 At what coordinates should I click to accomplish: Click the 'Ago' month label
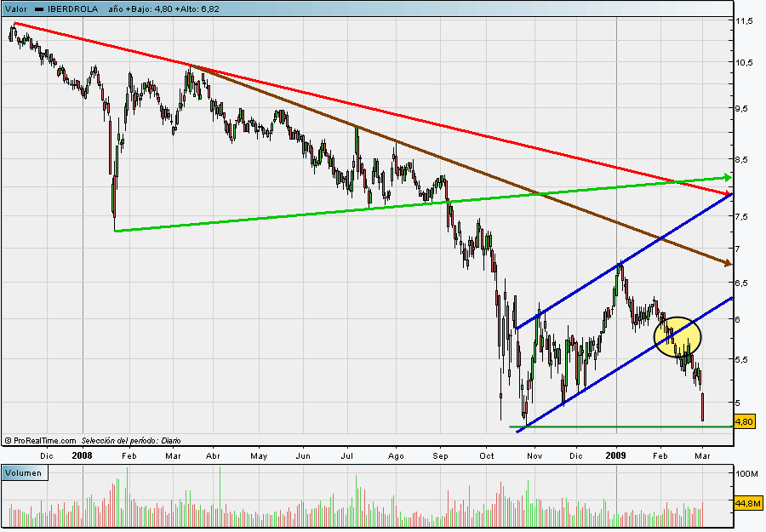[396, 455]
